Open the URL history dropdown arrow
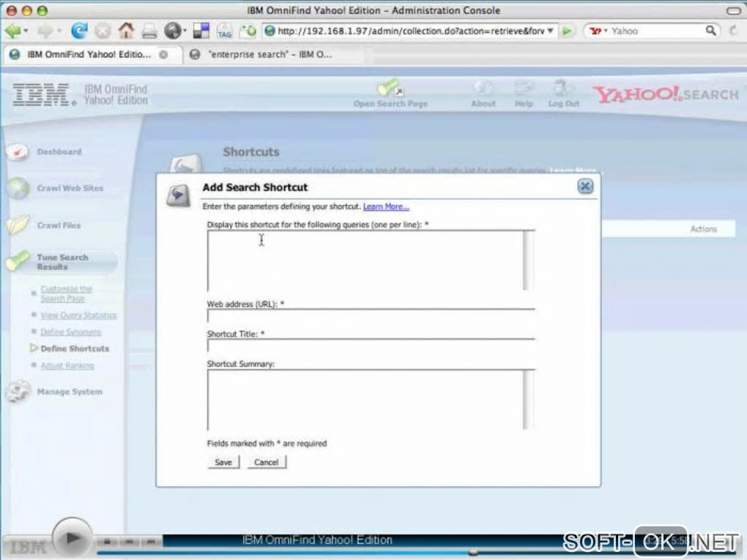The height and width of the screenshot is (560, 747). [x=550, y=31]
